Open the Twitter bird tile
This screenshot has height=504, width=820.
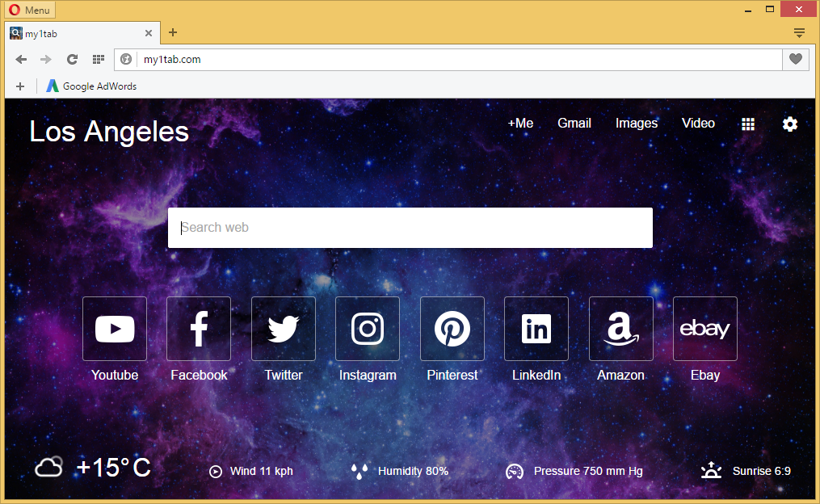pos(284,329)
